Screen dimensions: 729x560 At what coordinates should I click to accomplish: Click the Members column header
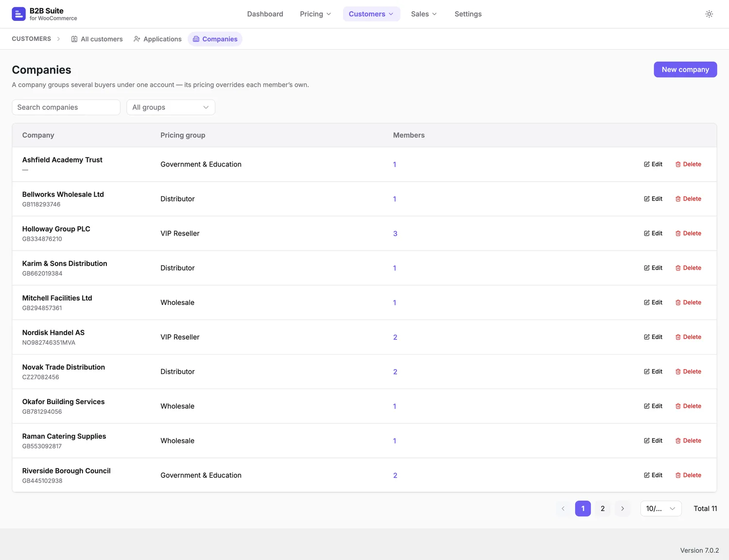coord(409,135)
